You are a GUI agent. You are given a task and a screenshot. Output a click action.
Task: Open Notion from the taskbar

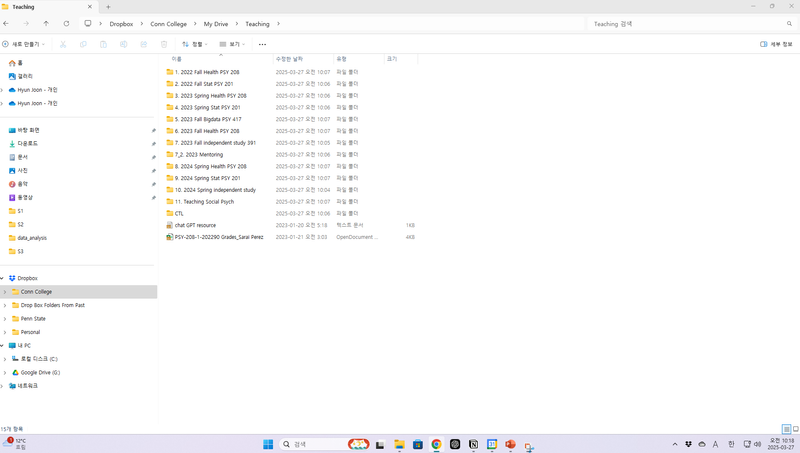tap(473, 444)
